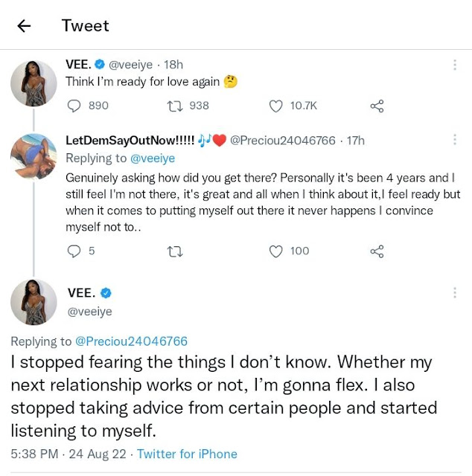Like the reply with 100 likes
The width and height of the screenshot is (472, 476).
275,251
